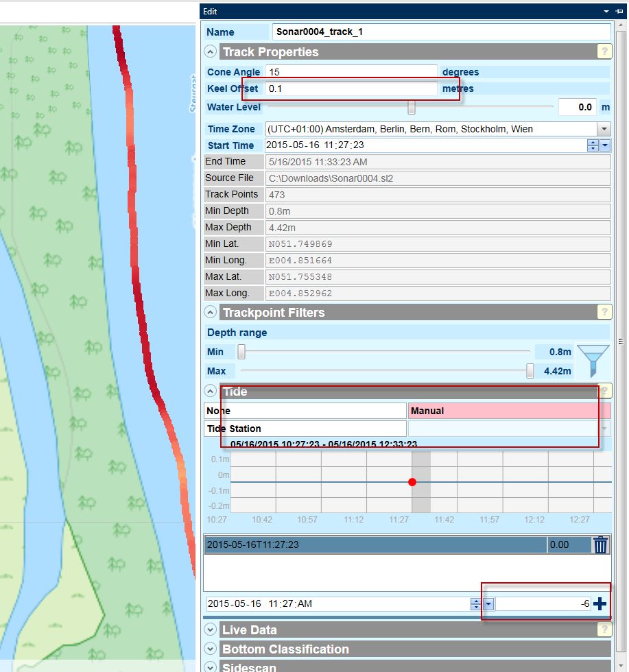Open help for Trackpoint Filters section

click(604, 312)
